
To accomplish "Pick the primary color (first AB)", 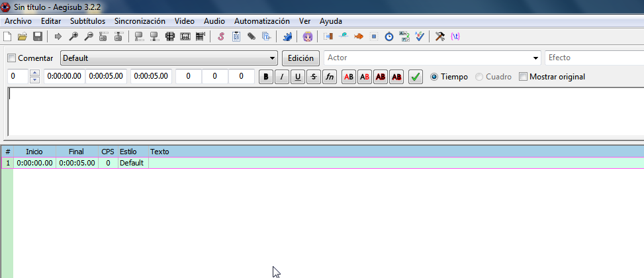I will coord(349,77).
